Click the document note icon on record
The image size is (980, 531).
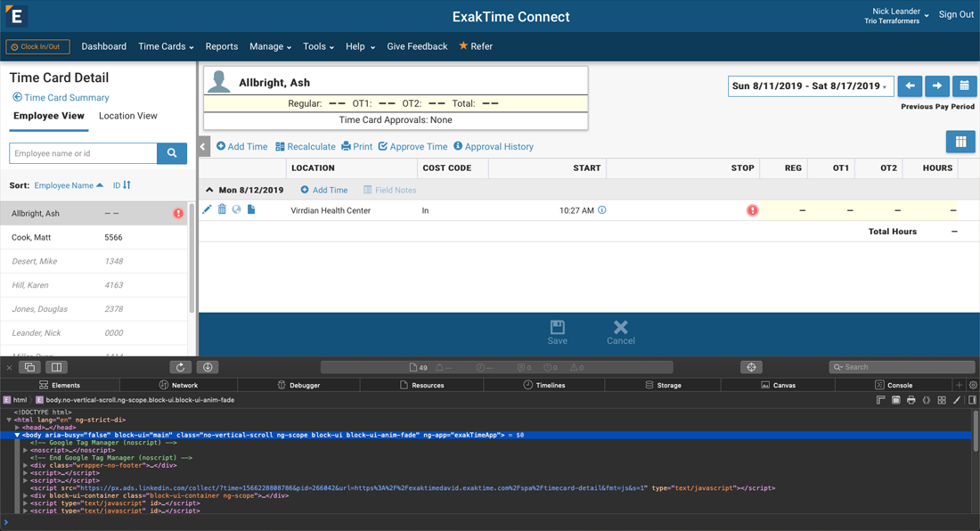coord(251,210)
